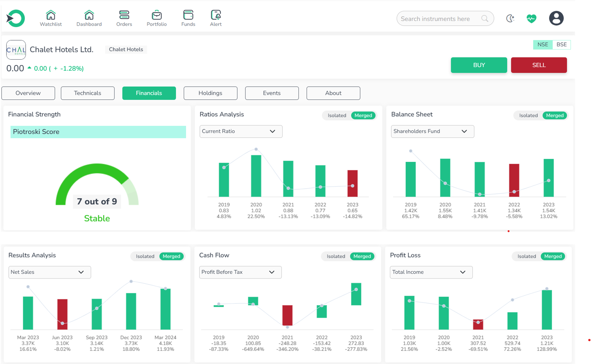Switch to the Holdings tab
The width and height of the screenshot is (591, 364).
(x=210, y=93)
